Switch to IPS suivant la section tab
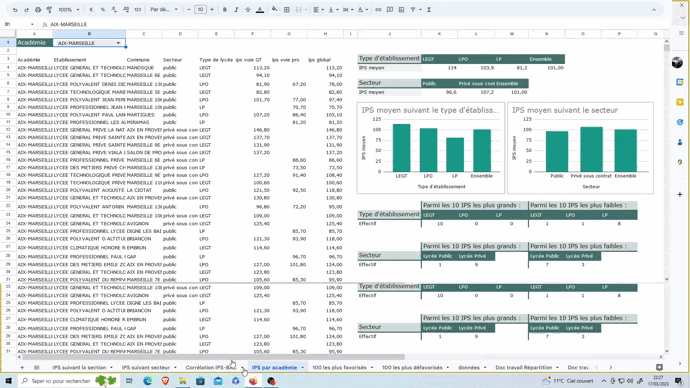Image resolution: width=690 pixels, height=388 pixels. [x=79, y=367]
